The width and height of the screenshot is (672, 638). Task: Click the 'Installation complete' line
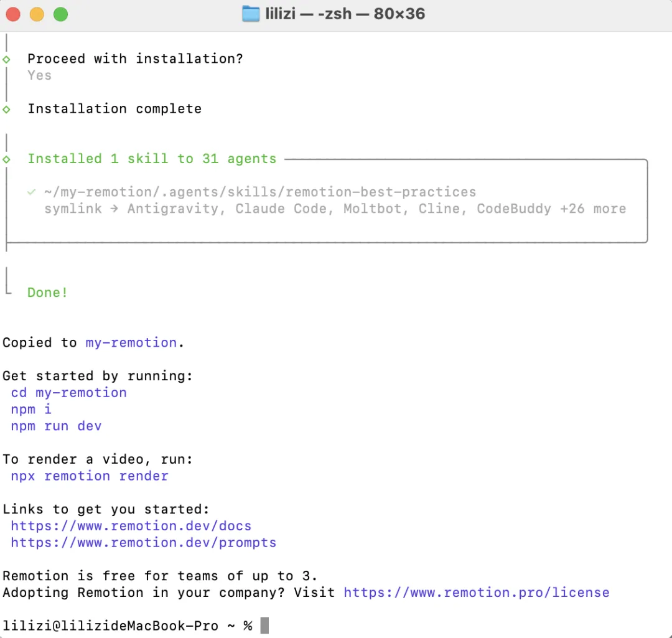tap(115, 109)
